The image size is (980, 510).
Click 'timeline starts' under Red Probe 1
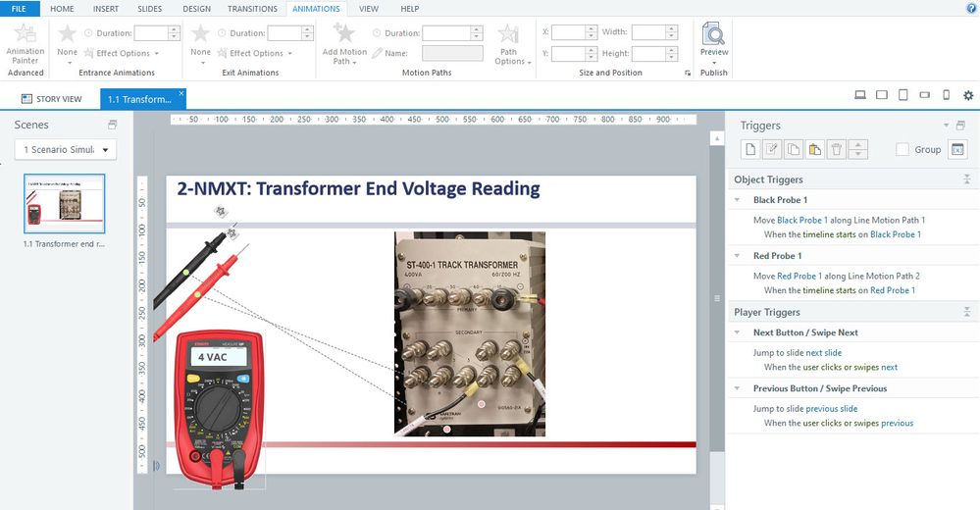829,290
